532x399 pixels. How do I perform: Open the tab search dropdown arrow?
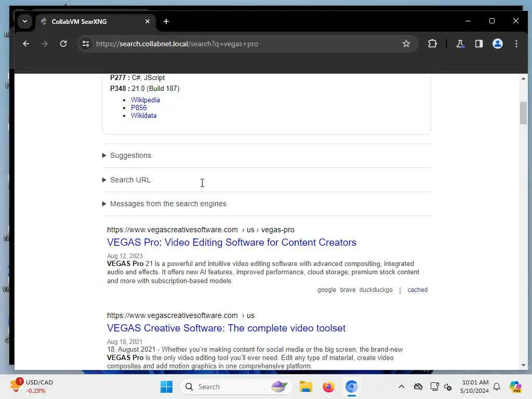click(x=25, y=21)
